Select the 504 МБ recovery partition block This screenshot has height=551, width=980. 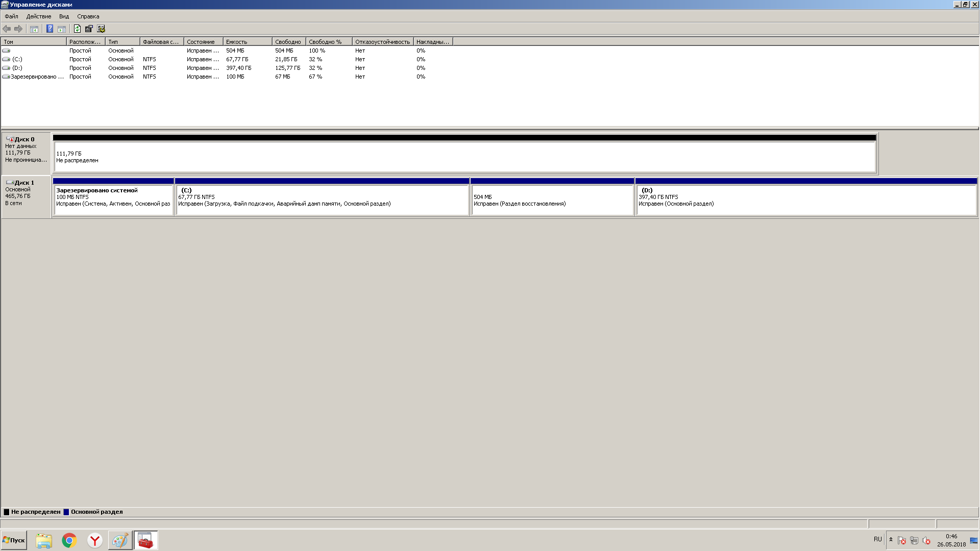pyautogui.click(x=552, y=200)
